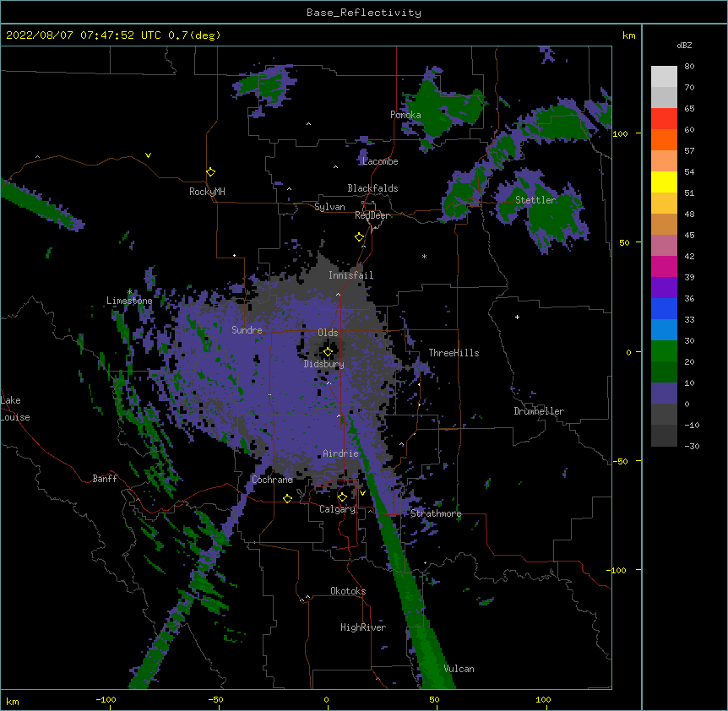
Task: Click the RockyMH label
Action: pyautogui.click(x=207, y=192)
